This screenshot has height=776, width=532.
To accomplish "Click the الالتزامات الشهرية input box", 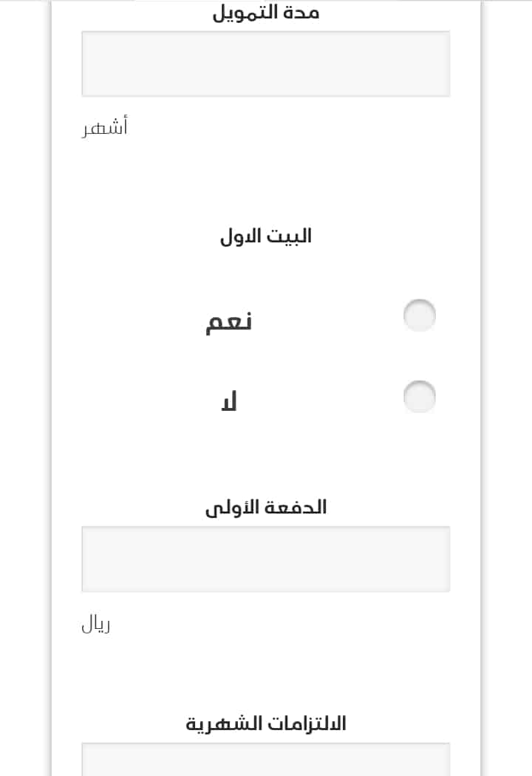I will [x=266, y=759].
